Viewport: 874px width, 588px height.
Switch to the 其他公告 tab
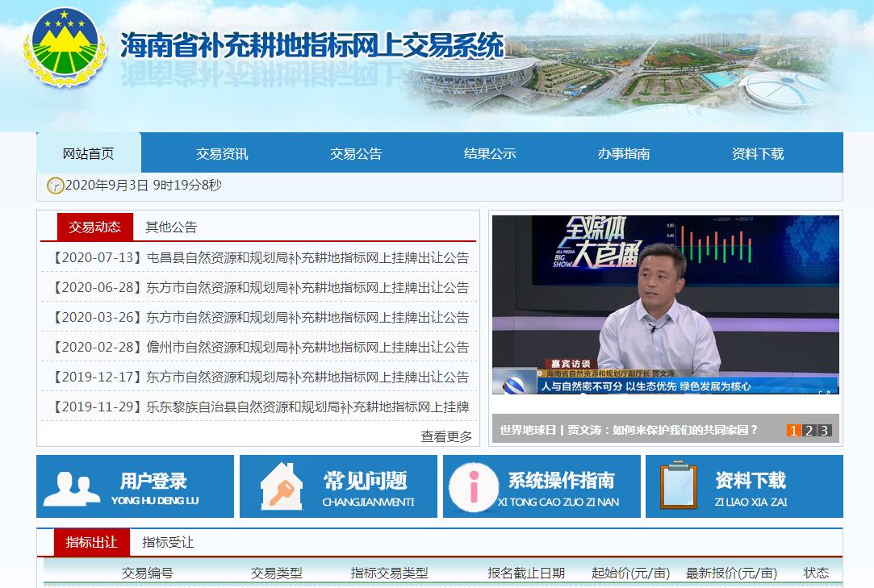point(171,227)
